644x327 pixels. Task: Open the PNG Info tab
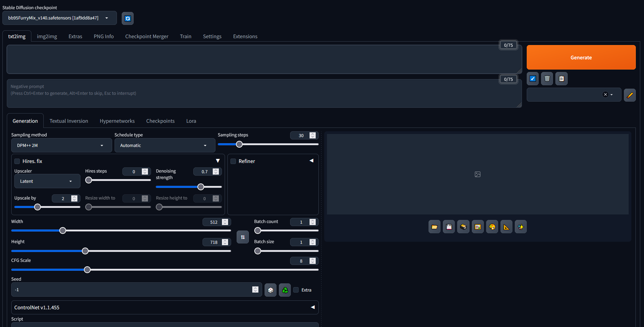[x=104, y=36]
